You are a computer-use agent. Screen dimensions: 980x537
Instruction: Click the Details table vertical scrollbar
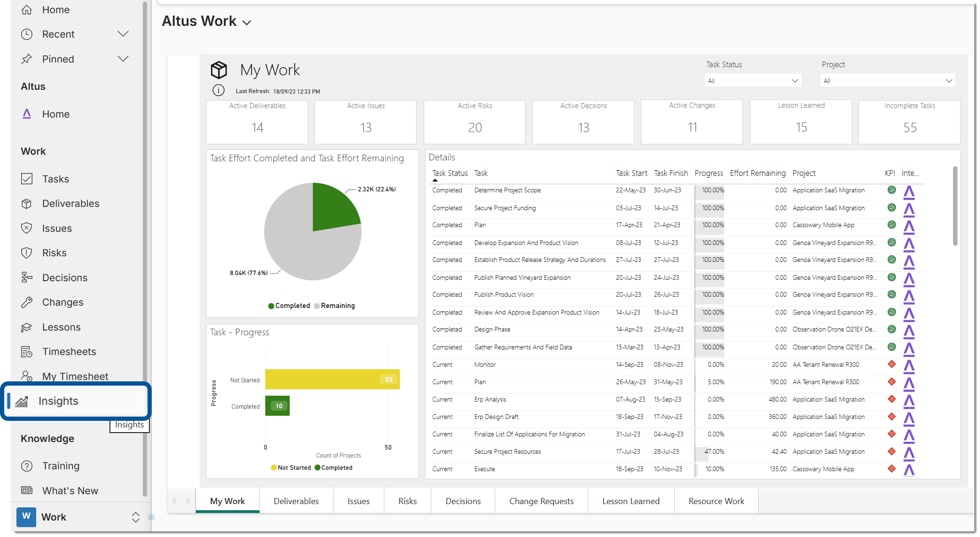coord(955,207)
